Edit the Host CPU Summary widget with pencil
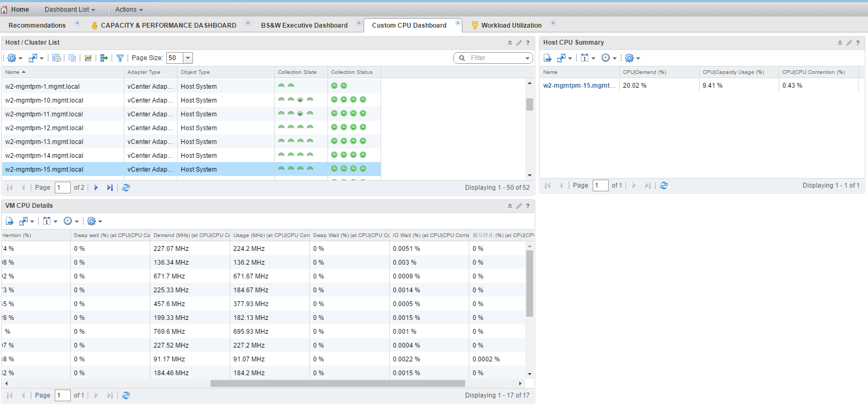Screen dimensions: 868x414 click(849, 43)
